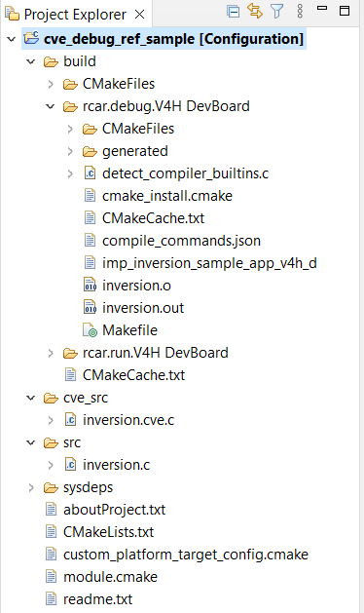Collapse the cve_src folder

tap(31, 398)
